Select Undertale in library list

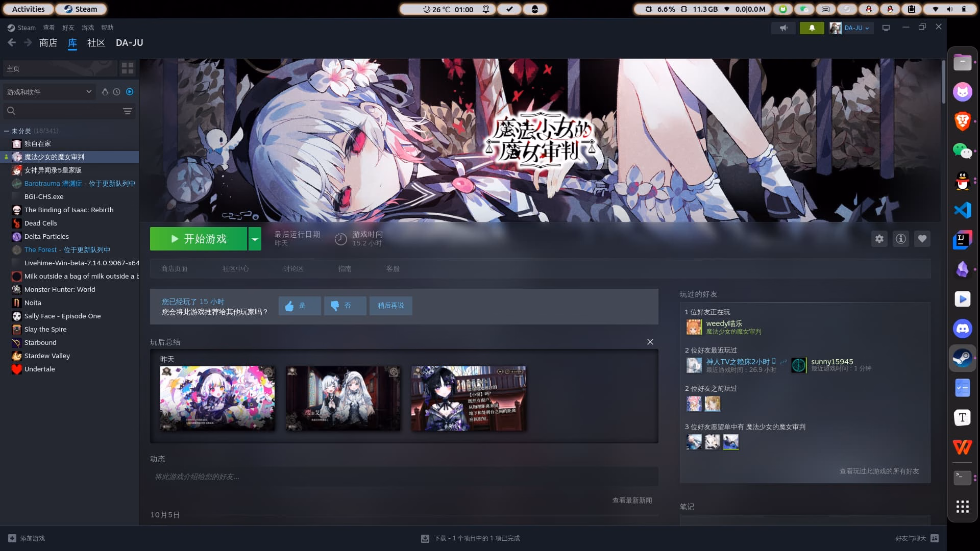click(x=69, y=369)
